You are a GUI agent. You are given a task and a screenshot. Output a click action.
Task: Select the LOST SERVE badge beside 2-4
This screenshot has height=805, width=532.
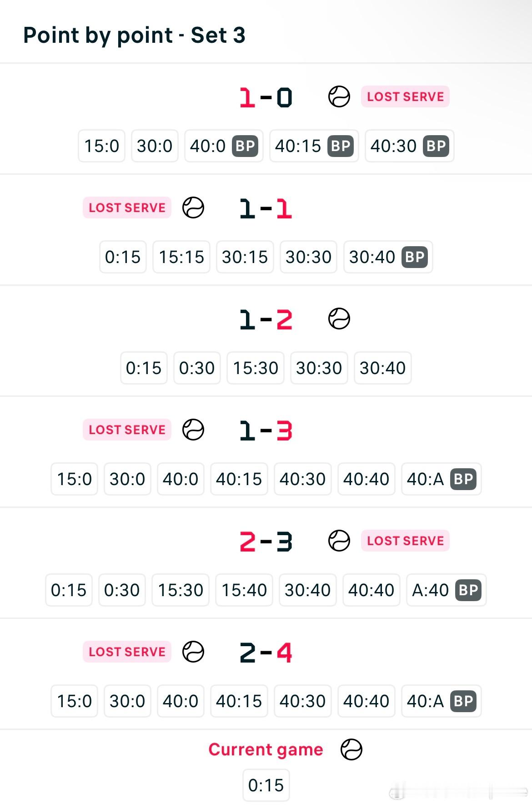127,652
